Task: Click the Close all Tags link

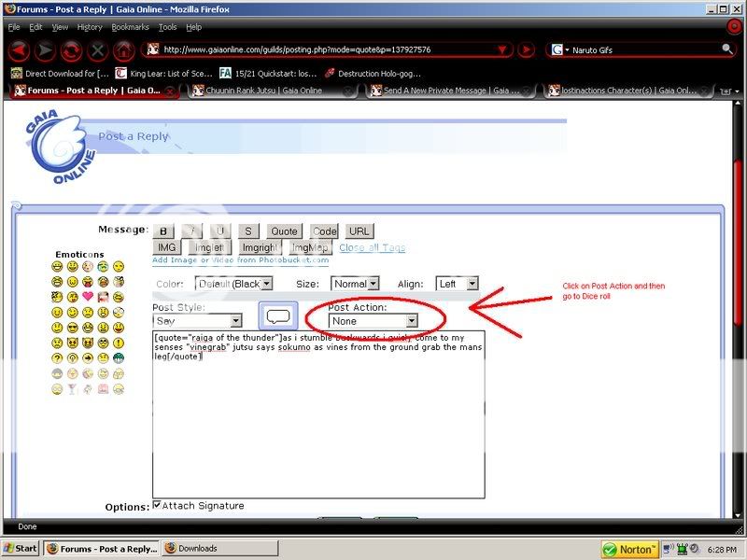Action: (372, 247)
